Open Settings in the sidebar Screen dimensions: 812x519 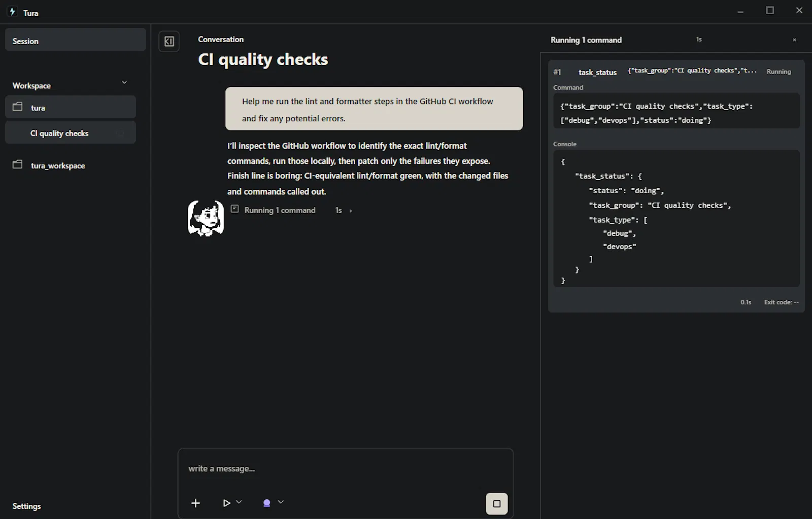tap(26, 506)
